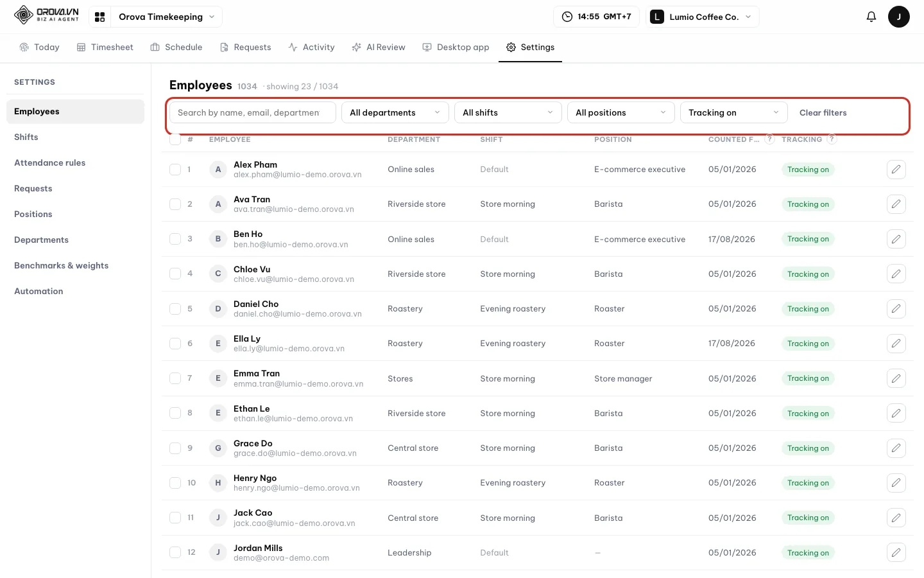Check the box for Ben Ho

[x=175, y=239]
